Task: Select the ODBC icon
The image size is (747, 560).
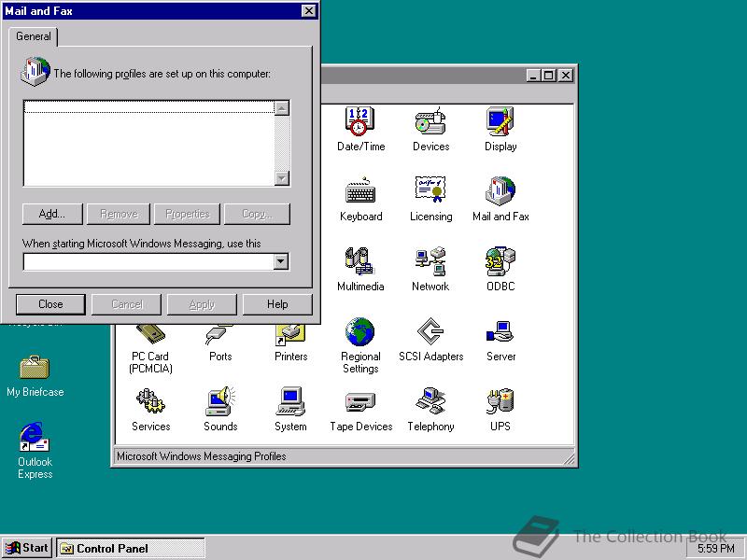Action: pyautogui.click(x=500, y=269)
